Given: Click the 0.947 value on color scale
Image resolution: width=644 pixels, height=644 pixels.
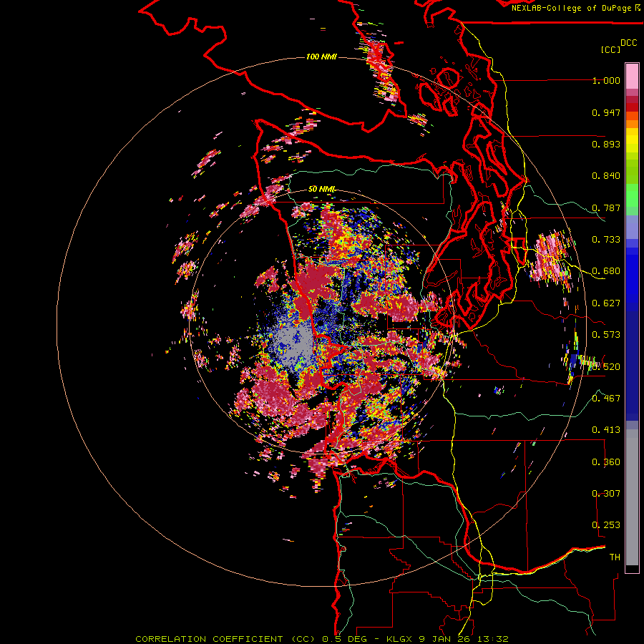Looking at the screenshot, I should click(606, 112).
